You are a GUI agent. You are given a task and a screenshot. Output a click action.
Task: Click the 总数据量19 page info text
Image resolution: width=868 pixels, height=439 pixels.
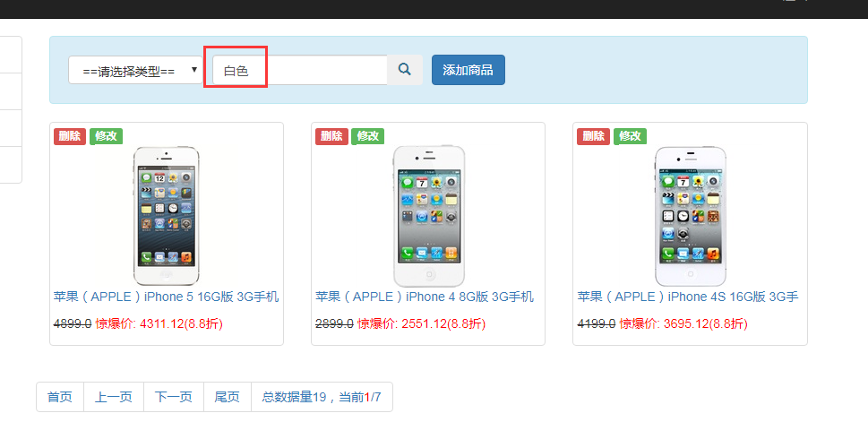(322, 397)
